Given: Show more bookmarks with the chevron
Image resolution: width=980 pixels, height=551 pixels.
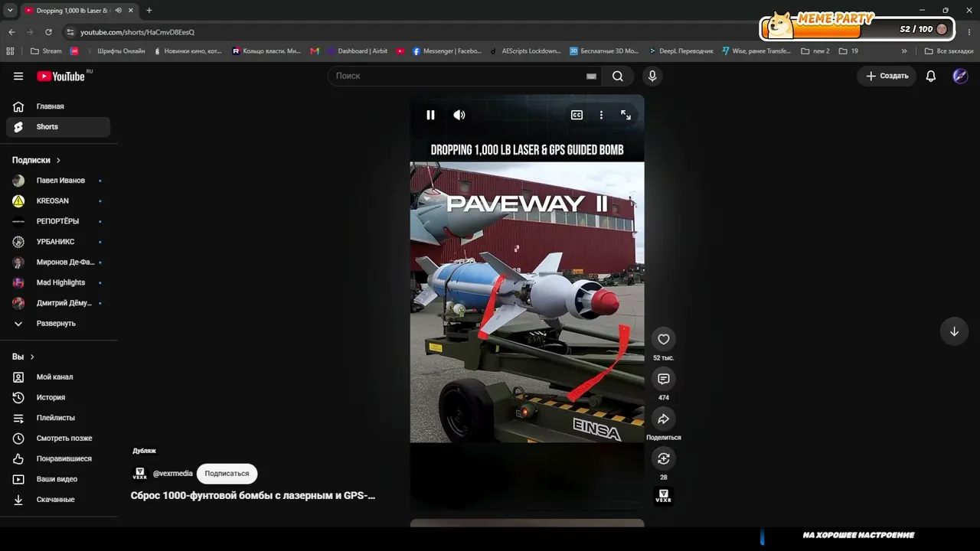Looking at the screenshot, I should point(904,51).
